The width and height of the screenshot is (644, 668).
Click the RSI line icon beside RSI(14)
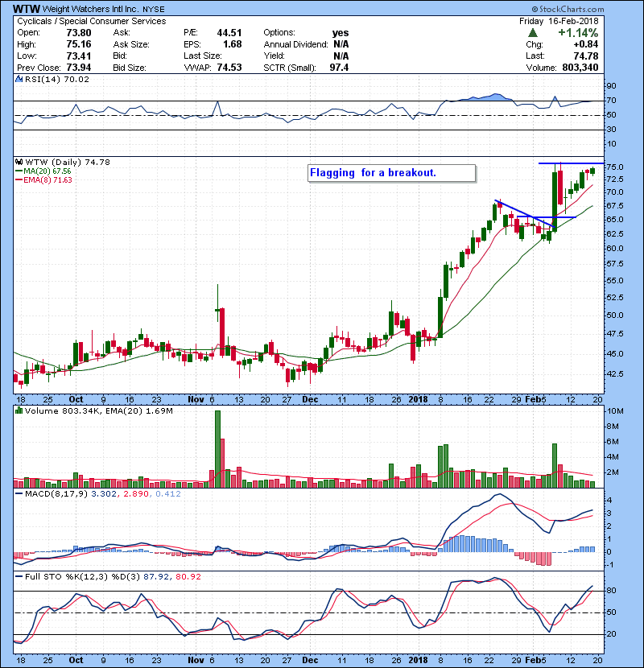(19, 79)
